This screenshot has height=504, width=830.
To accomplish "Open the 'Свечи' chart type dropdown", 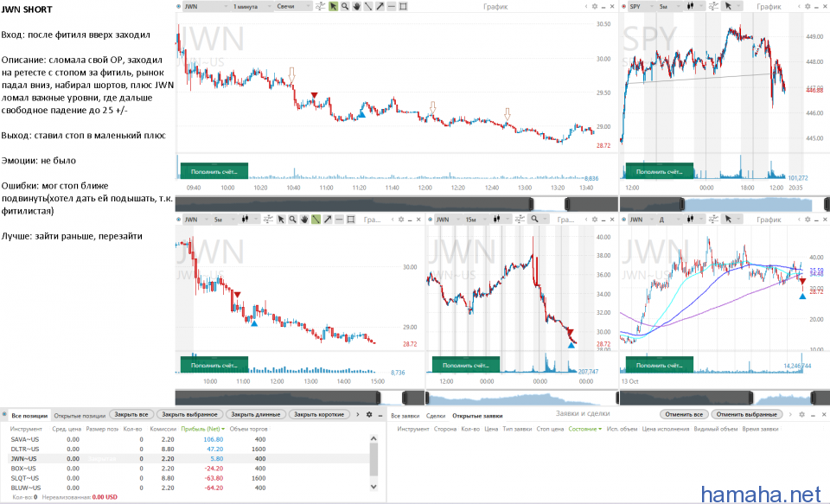I will [x=293, y=6].
